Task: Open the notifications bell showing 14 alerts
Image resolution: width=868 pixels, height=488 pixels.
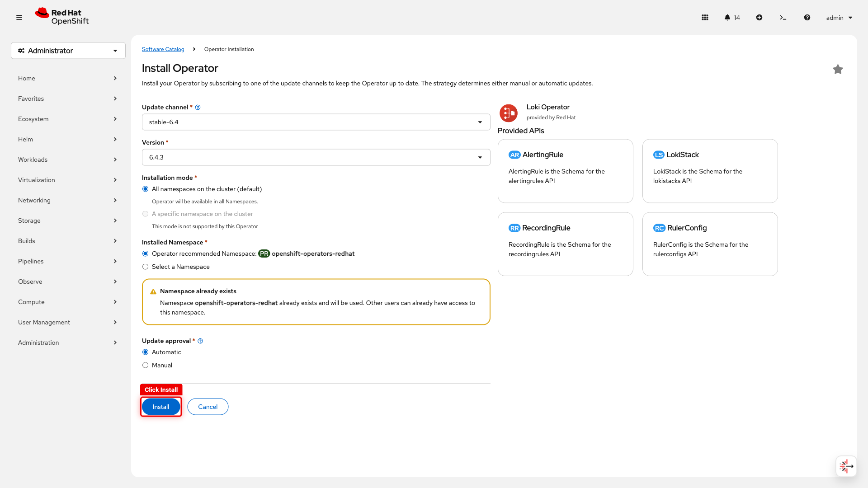Action: tap(729, 17)
